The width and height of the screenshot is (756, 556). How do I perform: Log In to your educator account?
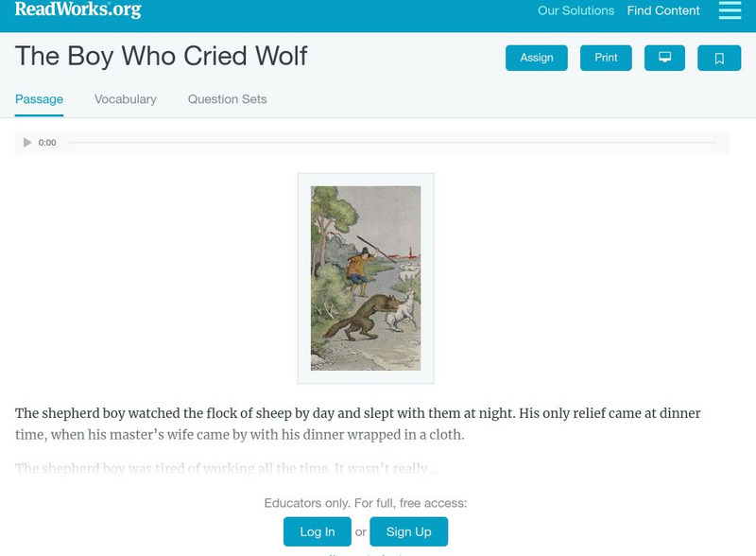pyautogui.click(x=318, y=531)
